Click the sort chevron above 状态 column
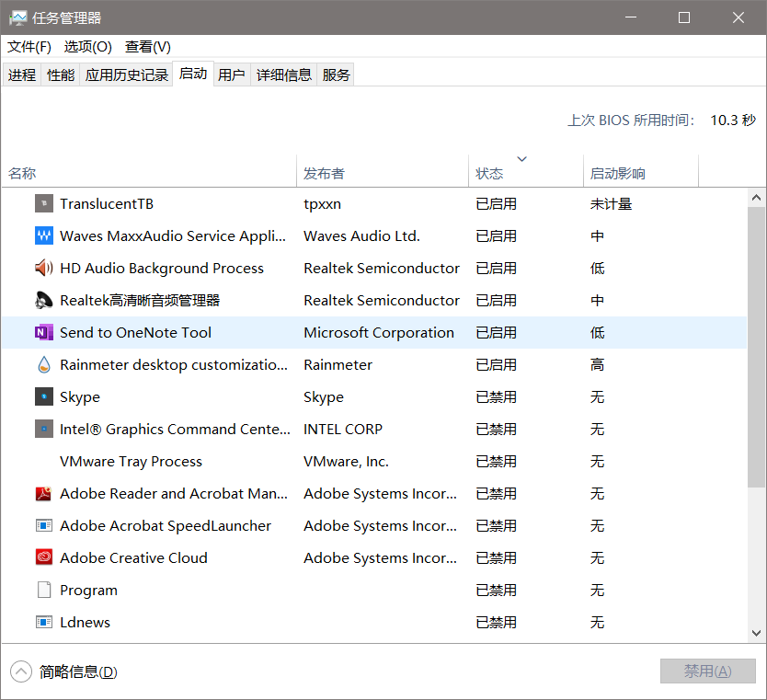Image resolution: width=767 pixels, height=700 pixels. coord(522,159)
